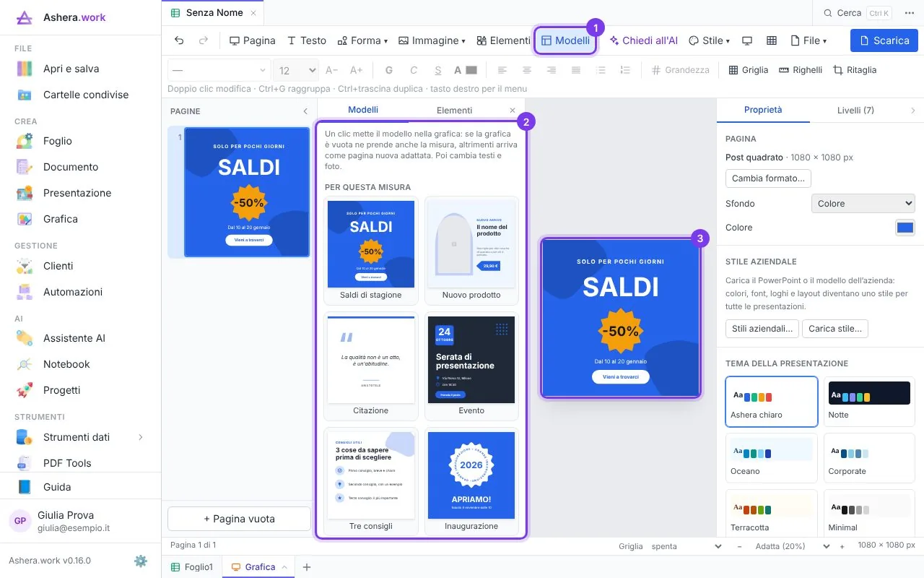The height and width of the screenshot is (578, 924).
Task: Click the Cambia formato... button
Action: [x=768, y=178]
